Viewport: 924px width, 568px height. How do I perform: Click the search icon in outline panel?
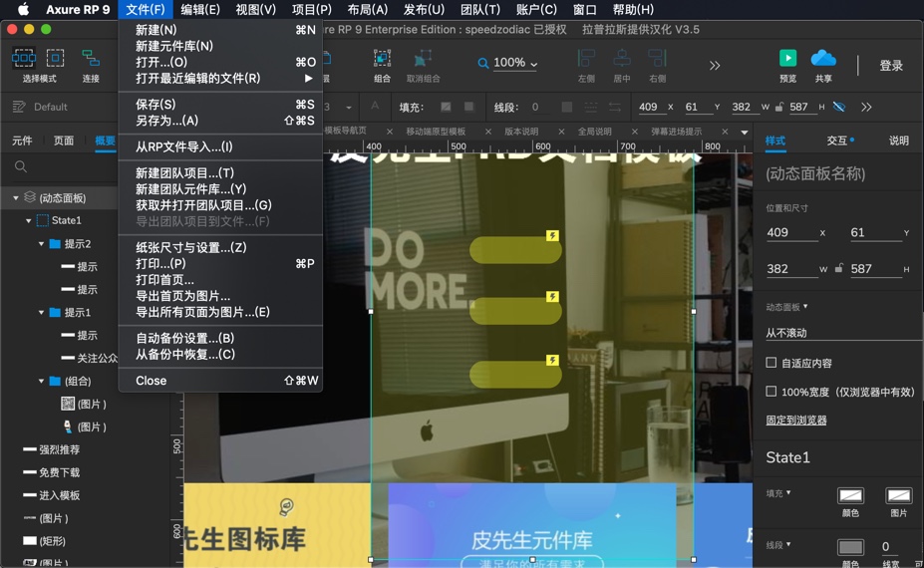pos(21,166)
